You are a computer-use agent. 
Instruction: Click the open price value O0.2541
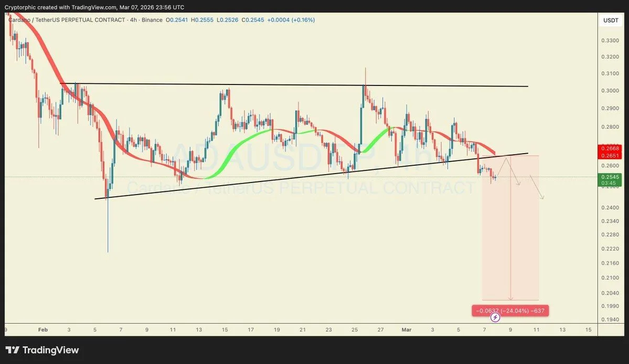pos(177,19)
